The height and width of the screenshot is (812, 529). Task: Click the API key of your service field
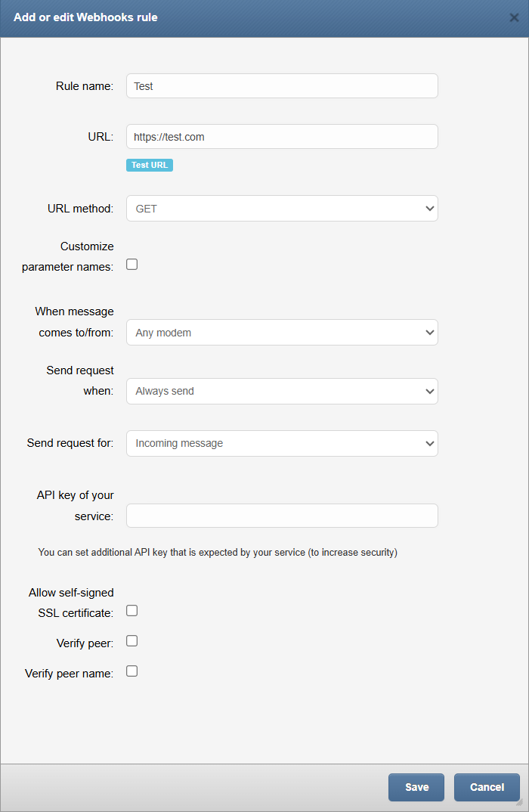coord(281,516)
